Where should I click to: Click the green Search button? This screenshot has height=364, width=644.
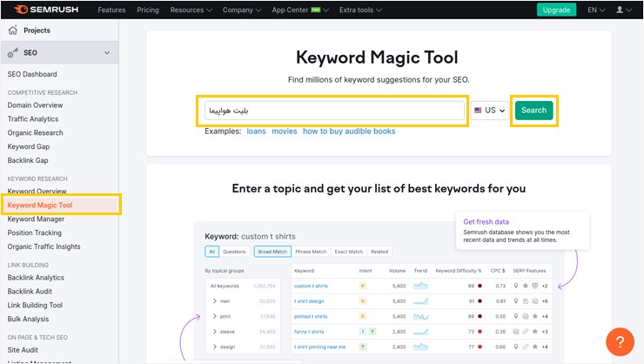point(534,110)
